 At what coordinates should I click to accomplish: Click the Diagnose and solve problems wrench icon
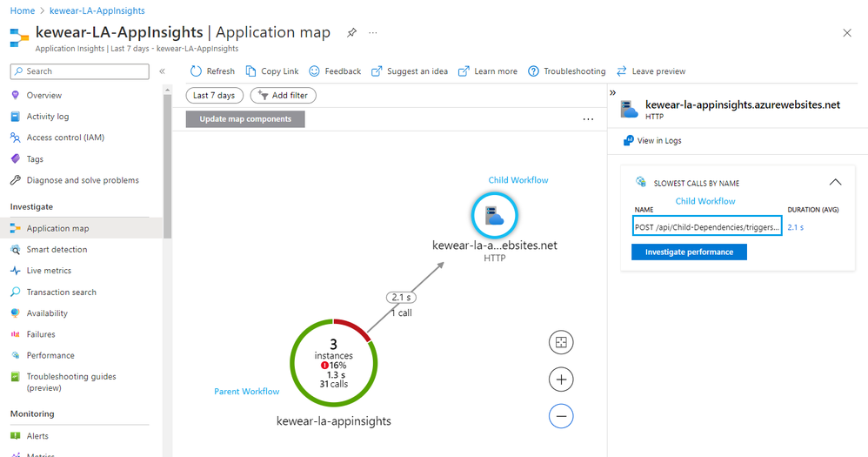tap(16, 180)
